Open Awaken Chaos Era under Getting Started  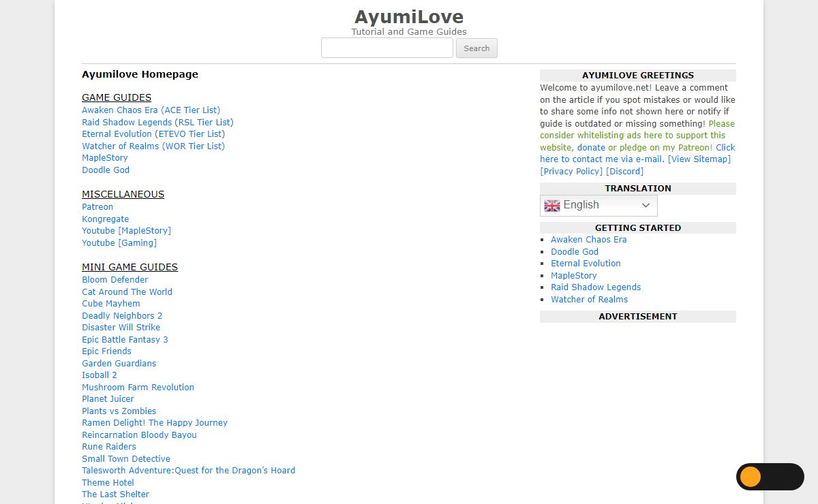coord(589,240)
